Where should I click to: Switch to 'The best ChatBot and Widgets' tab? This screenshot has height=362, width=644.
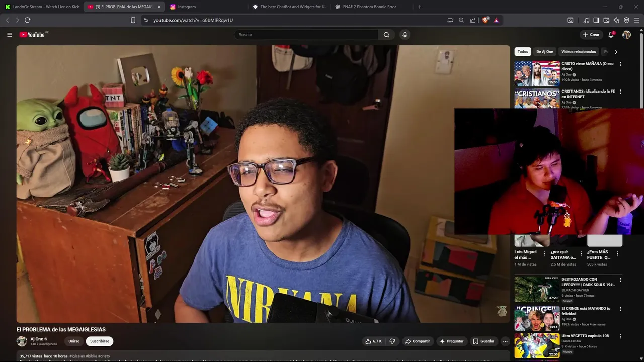point(289,7)
